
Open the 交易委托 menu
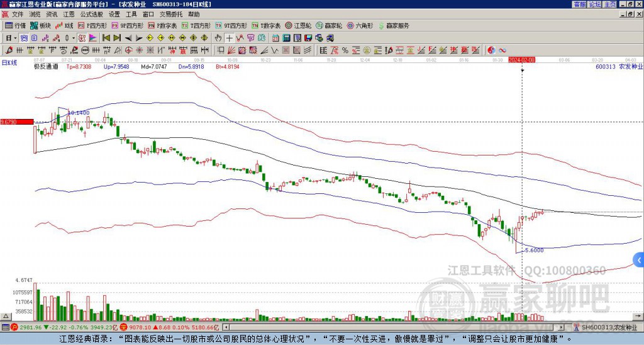pos(171,14)
